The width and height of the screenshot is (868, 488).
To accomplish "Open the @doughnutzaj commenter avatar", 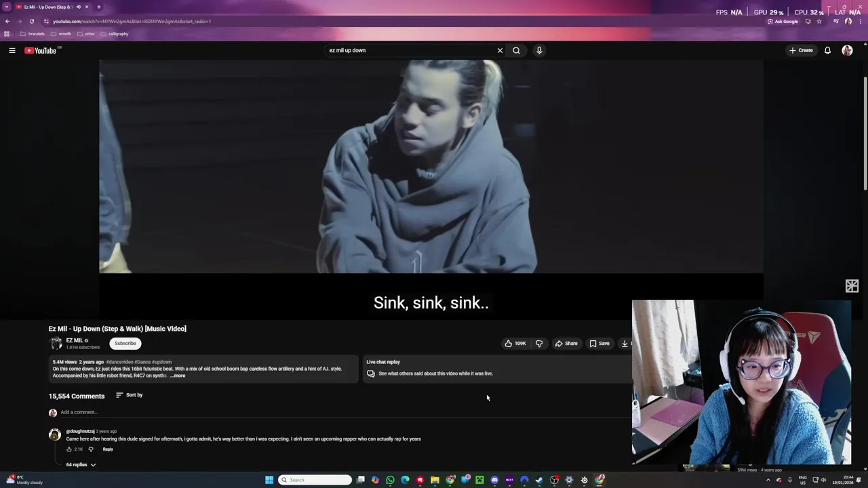I will click(55, 435).
